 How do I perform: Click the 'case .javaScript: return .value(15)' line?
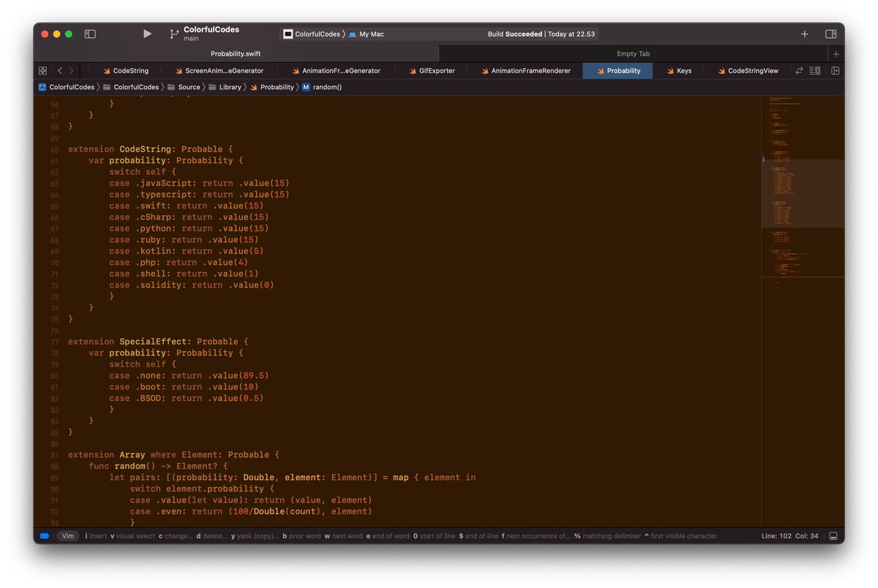click(x=199, y=183)
